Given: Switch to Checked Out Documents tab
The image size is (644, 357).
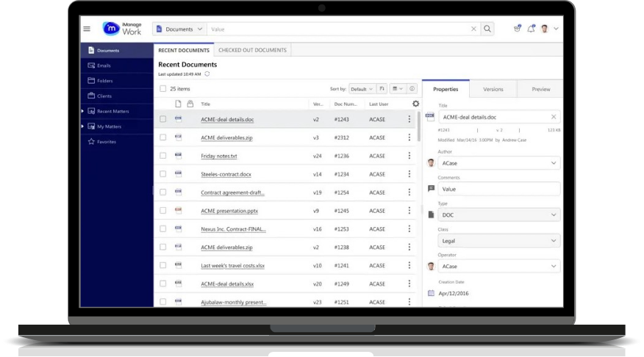Looking at the screenshot, I should click(x=252, y=50).
